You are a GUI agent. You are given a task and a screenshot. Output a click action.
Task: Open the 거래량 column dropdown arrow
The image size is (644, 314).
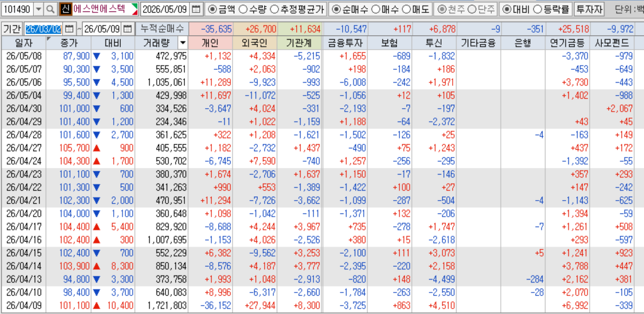click(183, 43)
